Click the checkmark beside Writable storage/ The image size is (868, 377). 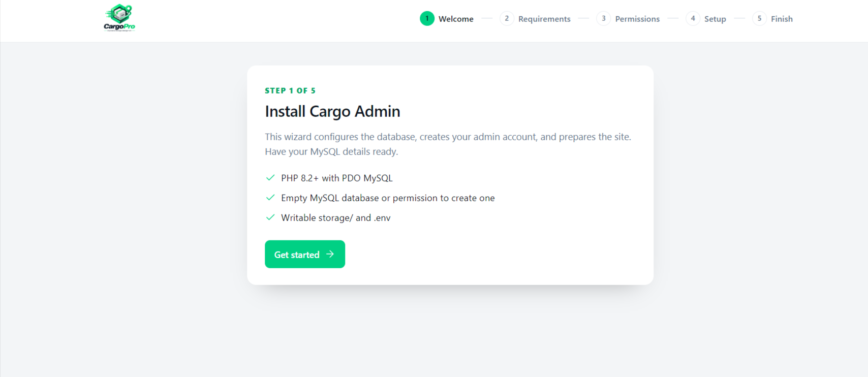[270, 217]
